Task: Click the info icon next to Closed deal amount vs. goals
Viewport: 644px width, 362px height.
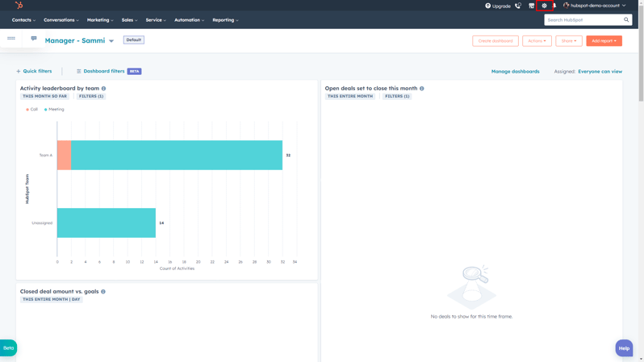Action: tap(103, 291)
